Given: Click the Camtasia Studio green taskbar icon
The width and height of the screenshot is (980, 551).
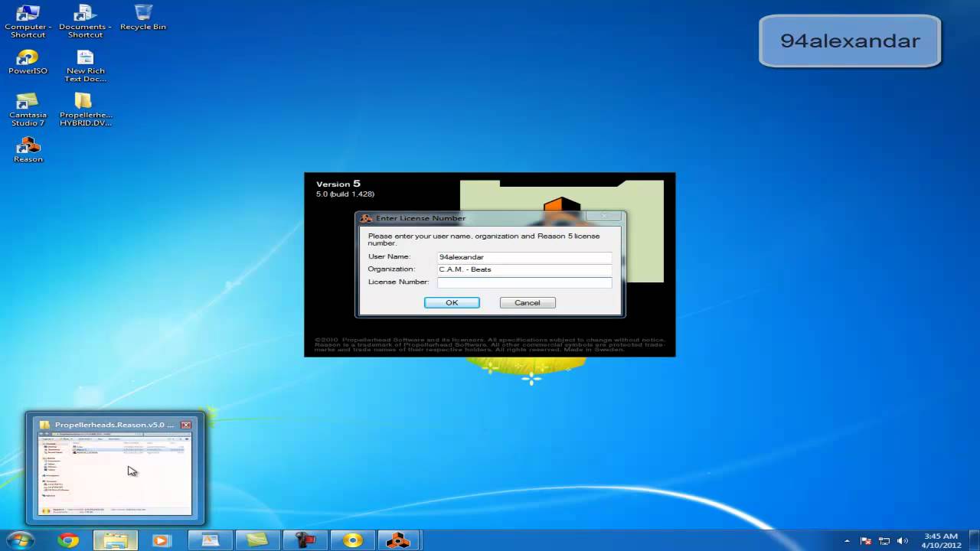Looking at the screenshot, I should click(257, 540).
